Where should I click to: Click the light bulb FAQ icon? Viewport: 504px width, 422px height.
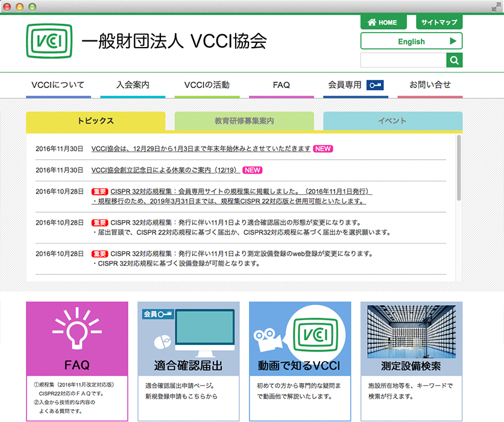pos(77,328)
